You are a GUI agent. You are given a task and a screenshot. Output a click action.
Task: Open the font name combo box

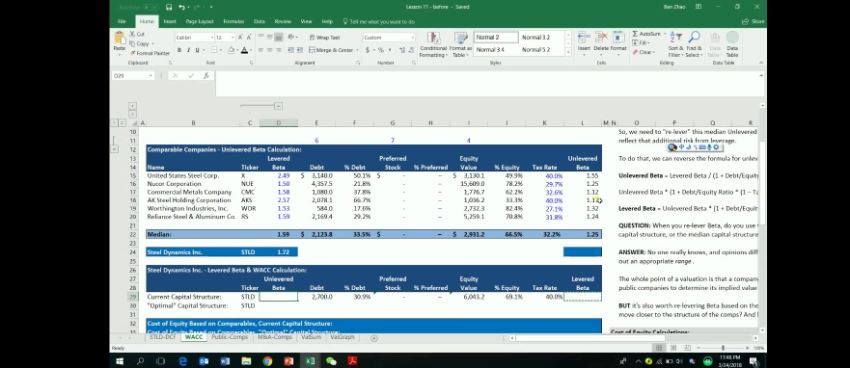pos(194,37)
